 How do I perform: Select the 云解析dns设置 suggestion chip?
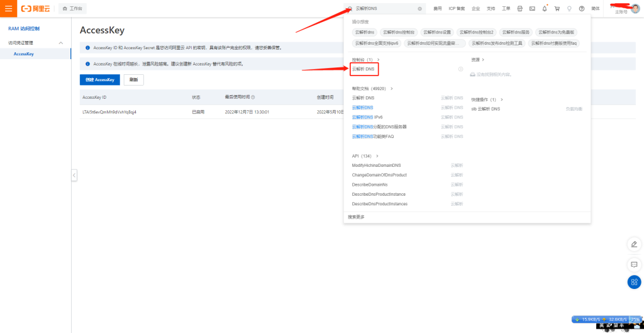pos(438,32)
